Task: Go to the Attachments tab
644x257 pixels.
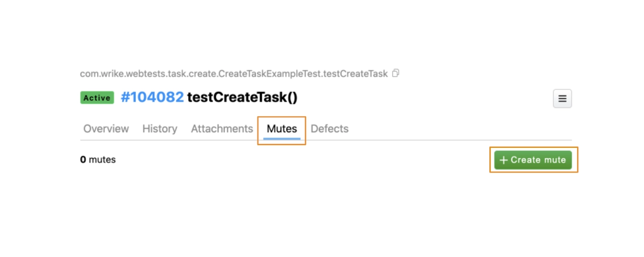Action: (x=222, y=129)
